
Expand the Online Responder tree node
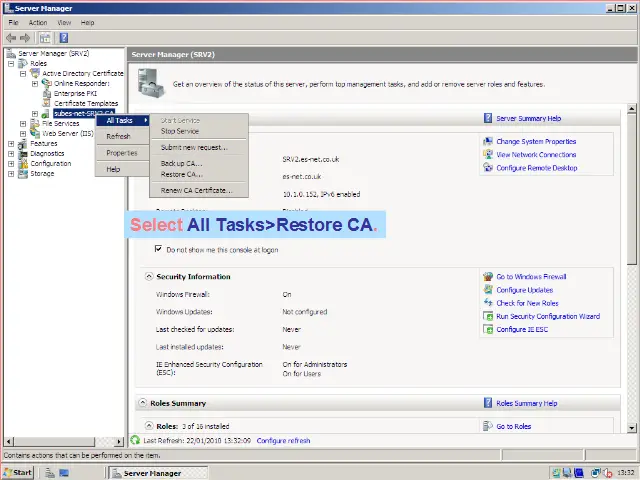click(x=35, y=84)
